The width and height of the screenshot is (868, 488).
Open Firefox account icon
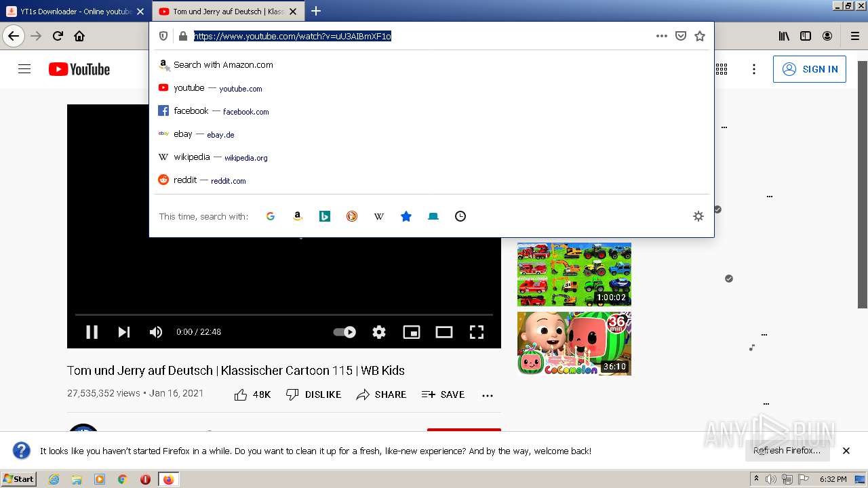click(x=827, y=36)
